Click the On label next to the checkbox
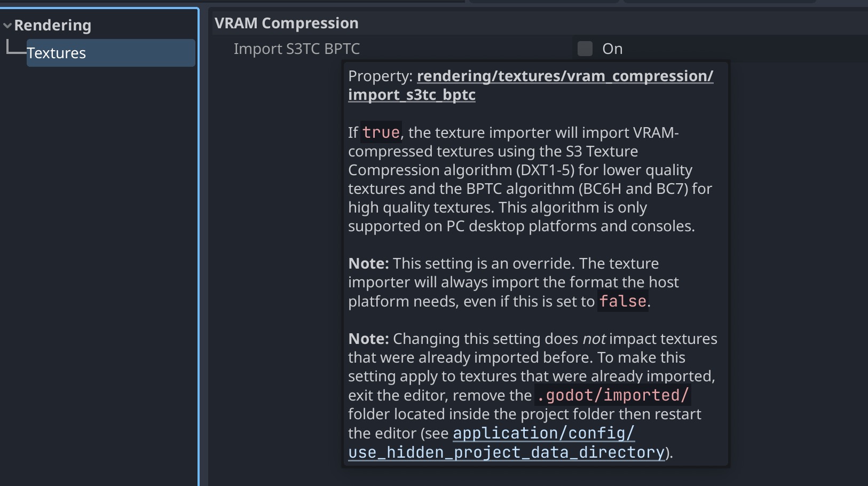The height and width of the screenshot is (486, 868). point(613,49)
